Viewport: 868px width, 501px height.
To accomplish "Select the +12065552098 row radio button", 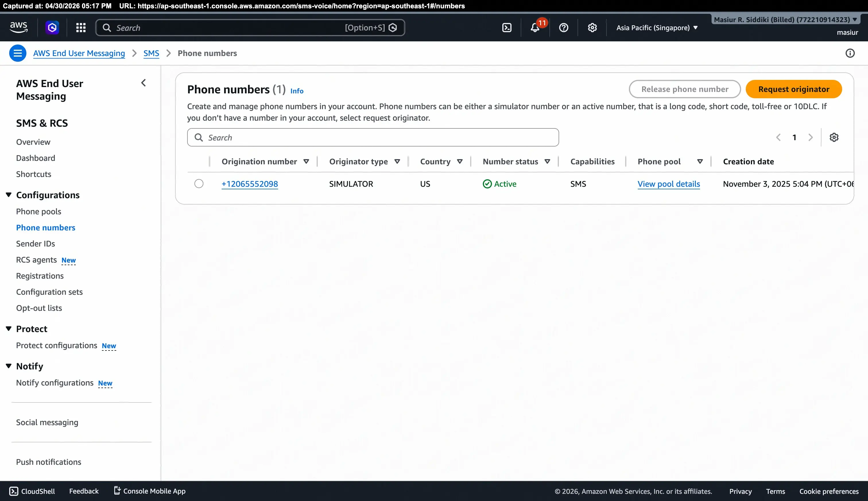I will [199, 184].
